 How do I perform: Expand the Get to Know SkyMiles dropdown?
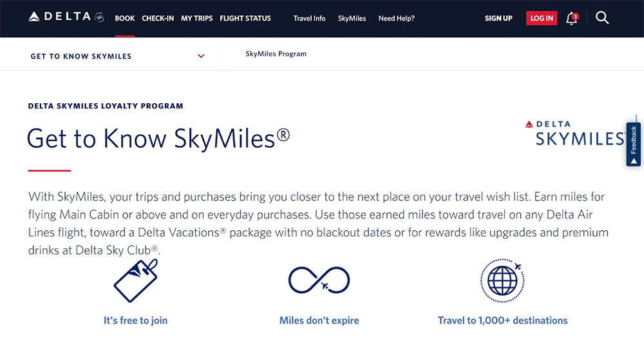tap(201, 56)
